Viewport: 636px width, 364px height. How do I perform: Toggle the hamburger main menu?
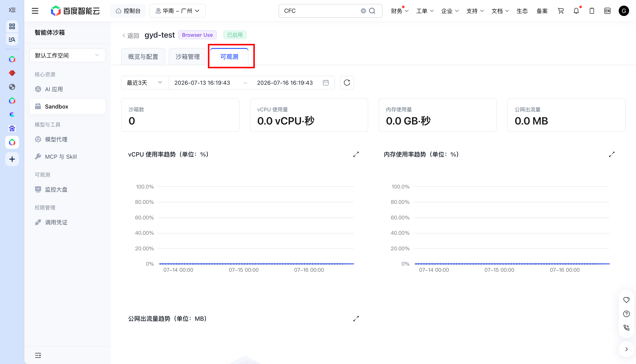[x=35, y=11]
